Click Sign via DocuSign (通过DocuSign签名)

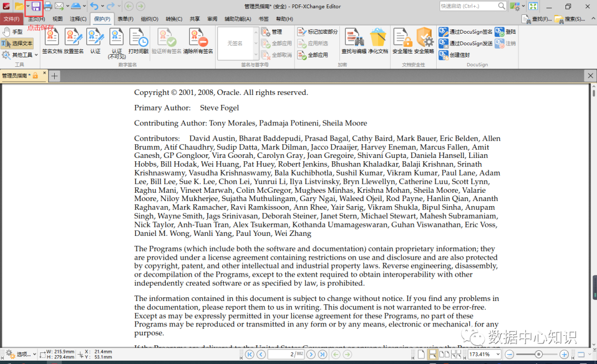[465, 31]
